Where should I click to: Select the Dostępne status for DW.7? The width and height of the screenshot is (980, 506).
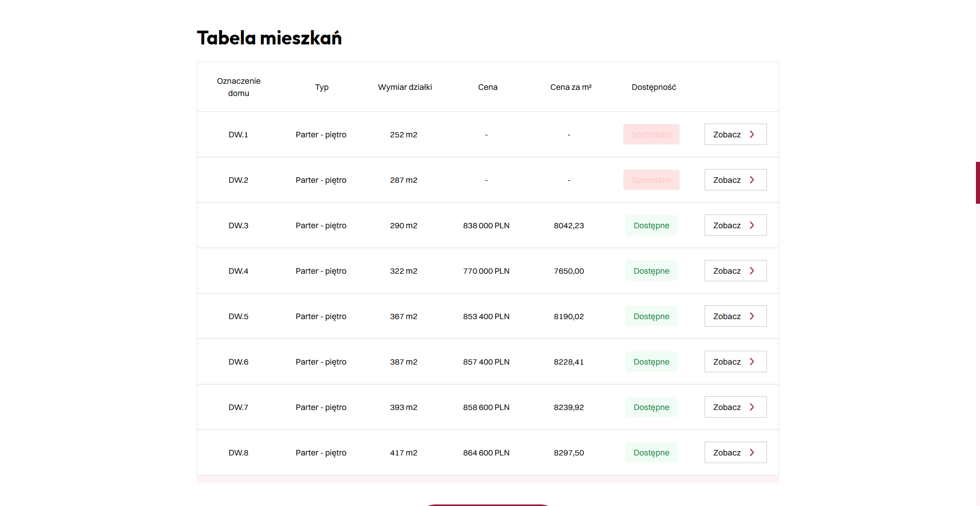point(651,407)
